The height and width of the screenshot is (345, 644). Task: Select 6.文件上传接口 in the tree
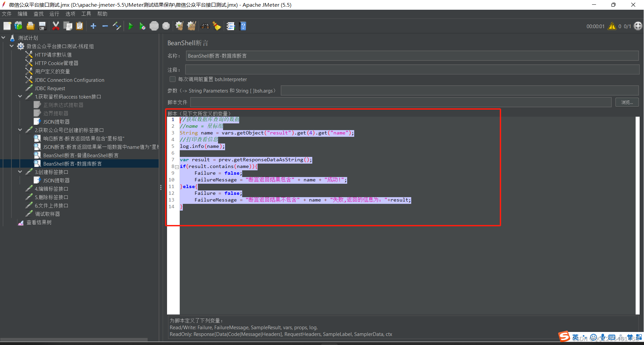pos(51,206)
